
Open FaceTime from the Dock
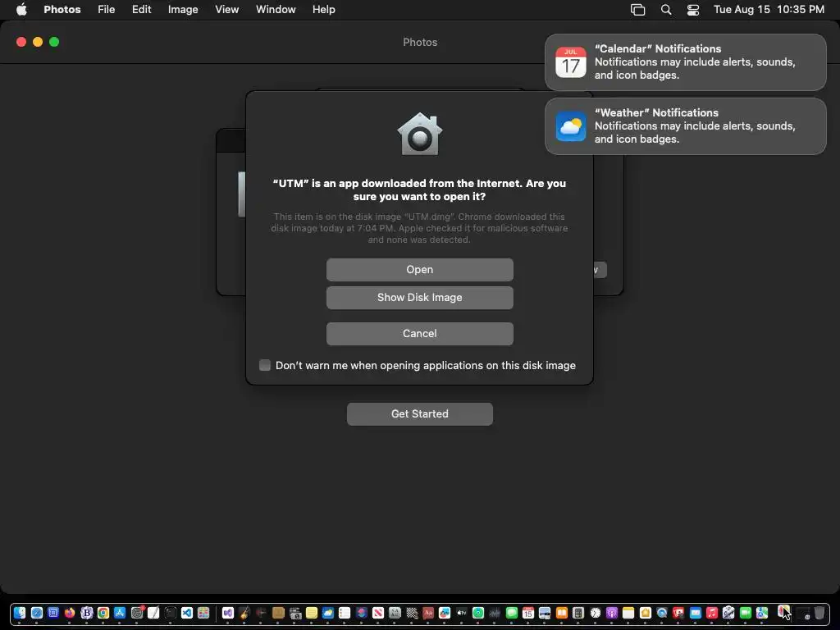pos(745,613)
